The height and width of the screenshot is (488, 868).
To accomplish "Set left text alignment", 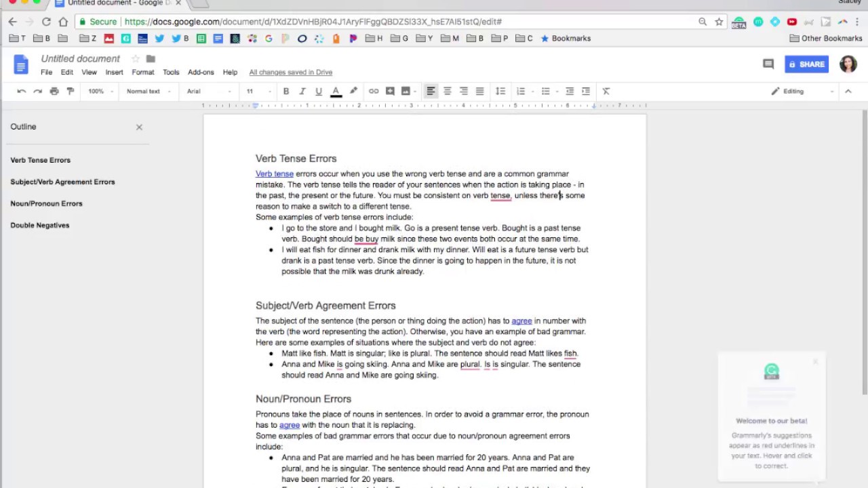I will click(431, 91).
